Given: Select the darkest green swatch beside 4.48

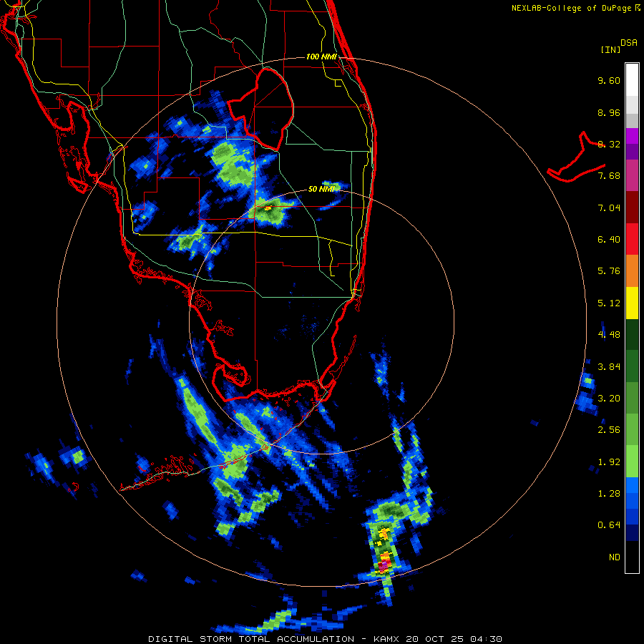Looking at the screenshot, I should coord(632,334).
